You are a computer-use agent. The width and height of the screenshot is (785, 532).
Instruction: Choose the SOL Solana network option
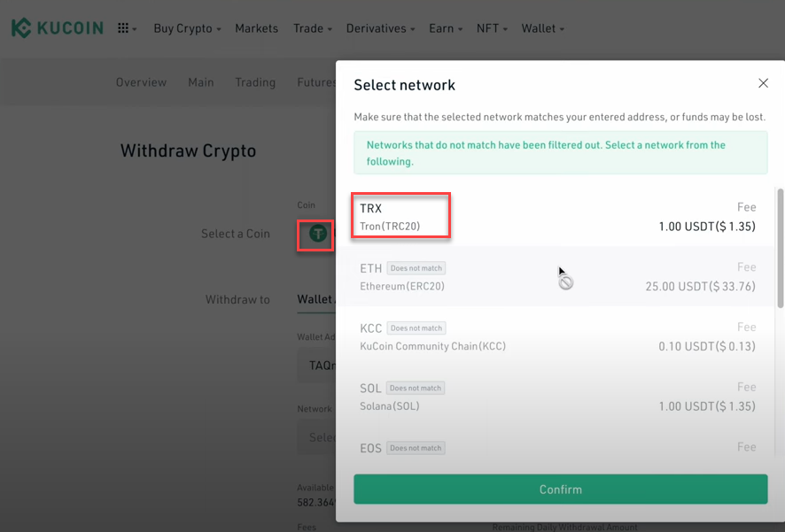tap(558, 397)
